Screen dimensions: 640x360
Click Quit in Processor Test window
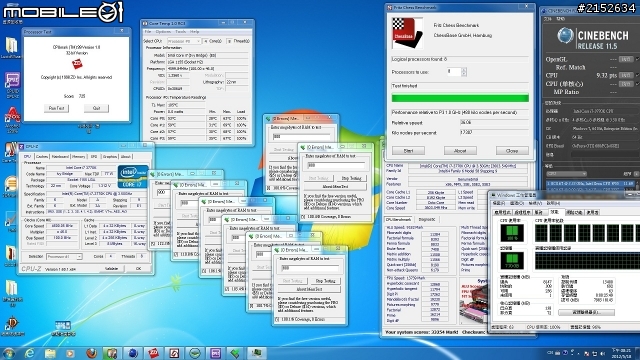96,108
